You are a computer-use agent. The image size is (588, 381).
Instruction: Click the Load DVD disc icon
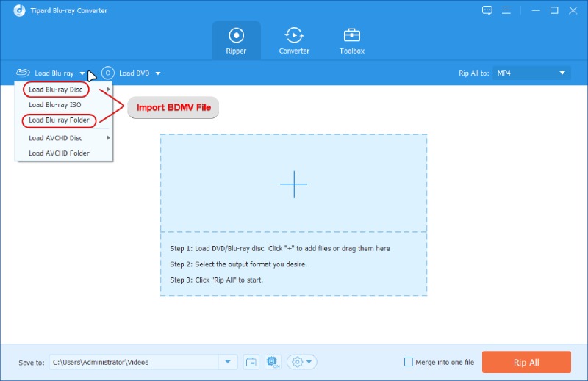click(x=107, y=73)
